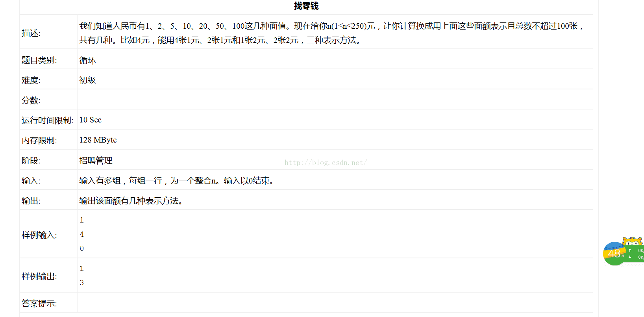Viewport: 644px width, 317px height.
Task: Click the 阶段: label
Action: [31, 161]
